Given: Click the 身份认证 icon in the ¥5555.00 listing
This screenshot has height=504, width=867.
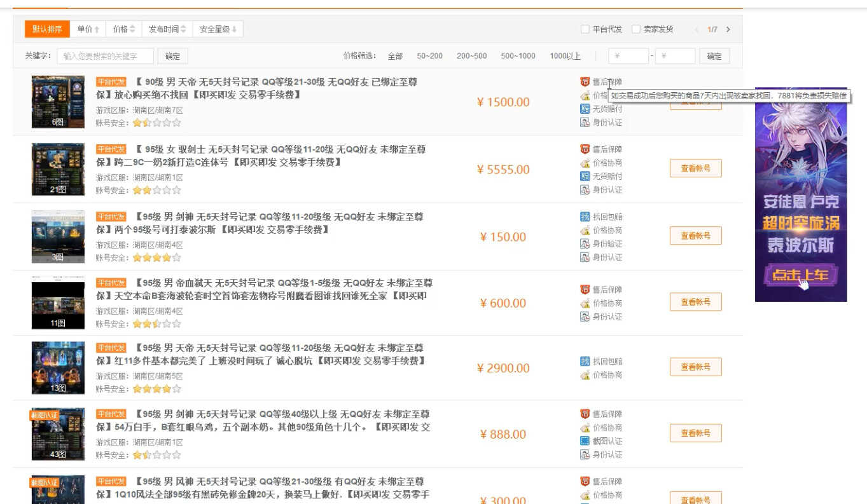Looking at the screenshot, I should [585, 189].
